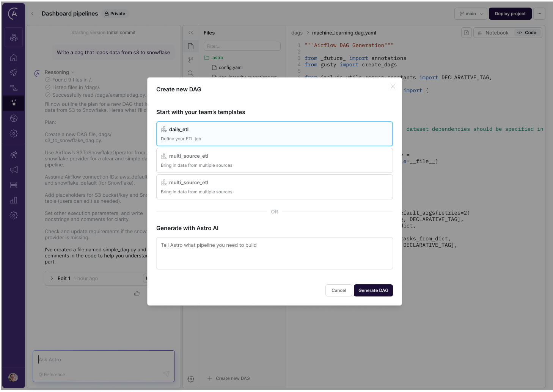Screen dimensions: 553x392
Task: Open the config.yaml file
Action: pos(227,67)
